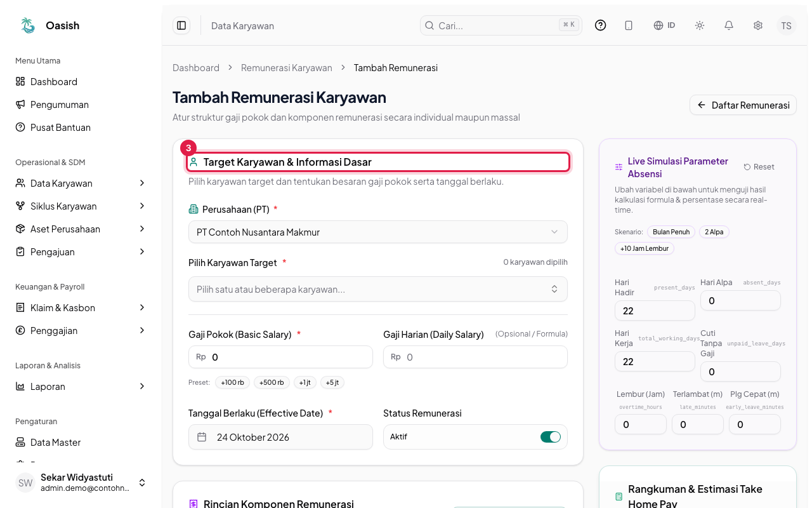This screenshot has height=508, width=812.
Task: Click the Hari Hadir input field
Action: click(x=655, y=311)
